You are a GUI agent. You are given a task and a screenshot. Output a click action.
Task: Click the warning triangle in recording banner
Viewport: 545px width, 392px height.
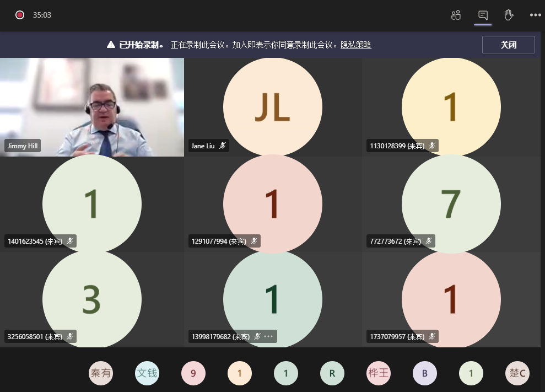tap(111, 45)
